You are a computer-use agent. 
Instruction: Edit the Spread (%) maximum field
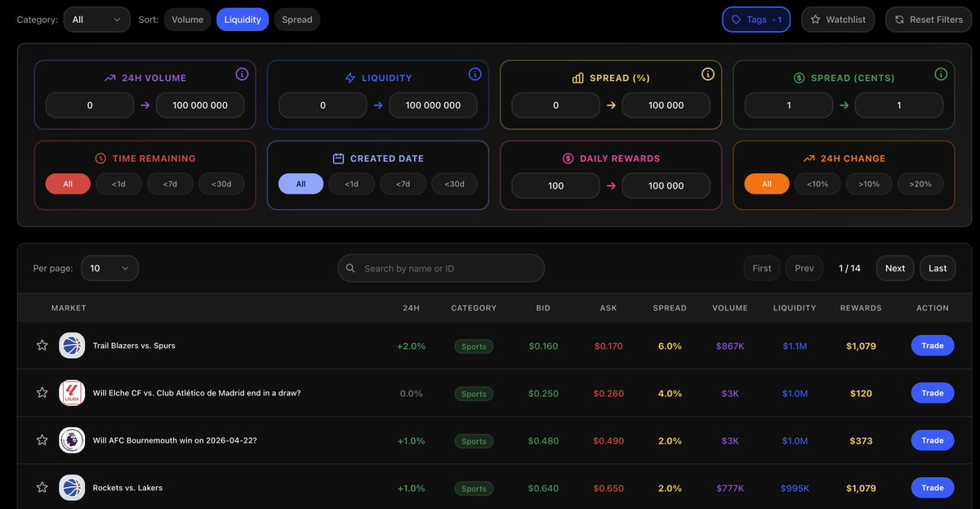click(666, 105)
